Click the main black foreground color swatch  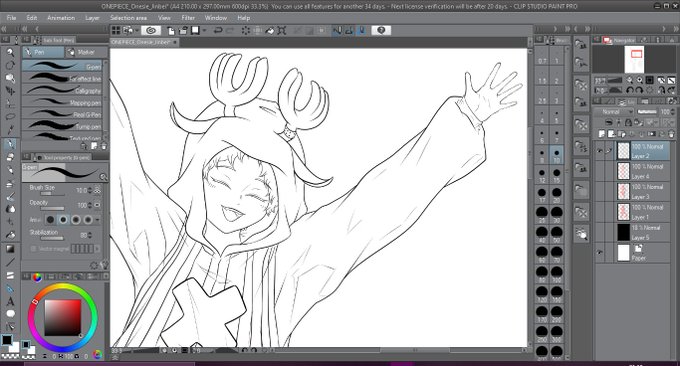(7, 340)
